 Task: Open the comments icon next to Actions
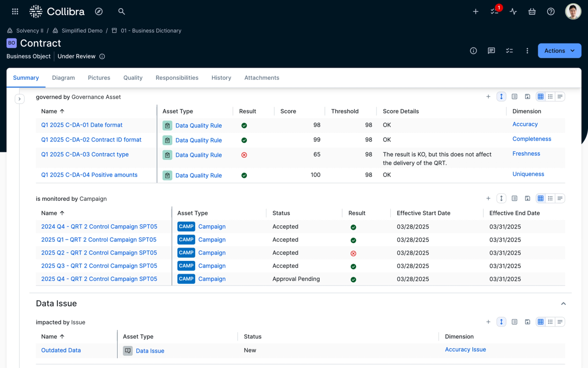tap(491, 51)
